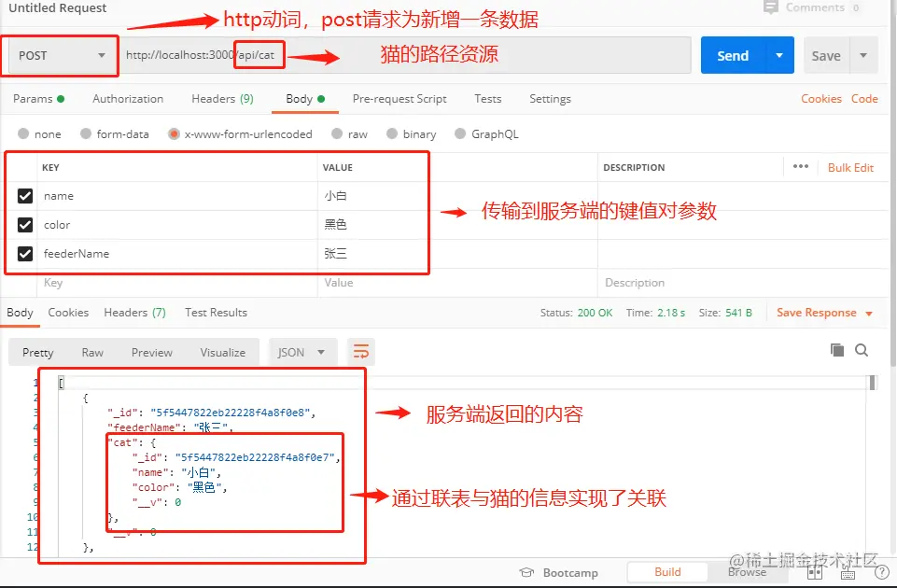This screenshot has width=897, height=588.
Task: Switch to the Test Results tab
Action: coord(216,313)
